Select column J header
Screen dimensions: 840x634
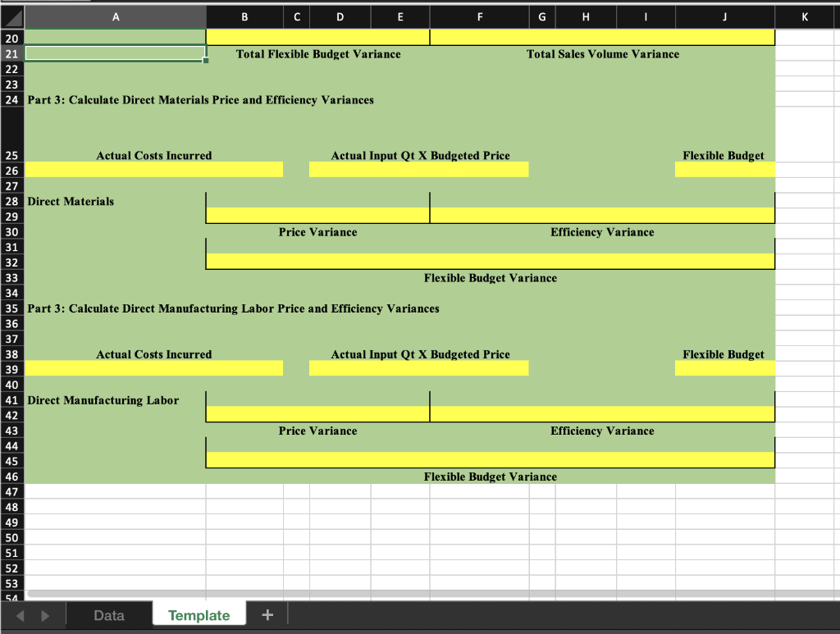[x=724, y=17]
